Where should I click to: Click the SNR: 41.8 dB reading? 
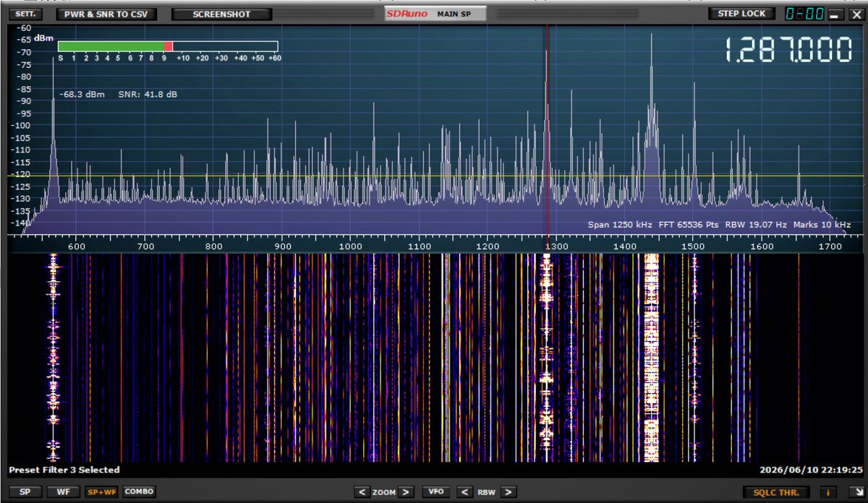148,94
